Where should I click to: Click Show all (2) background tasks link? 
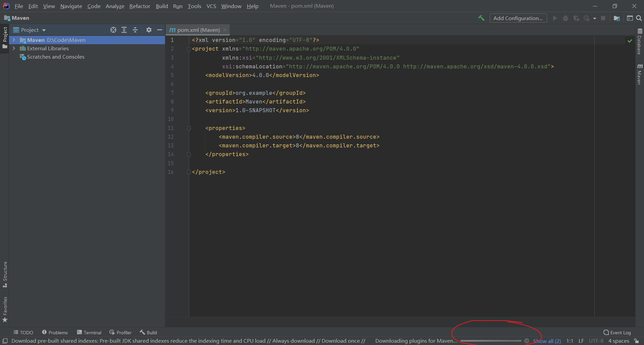(x=547, y=341)
